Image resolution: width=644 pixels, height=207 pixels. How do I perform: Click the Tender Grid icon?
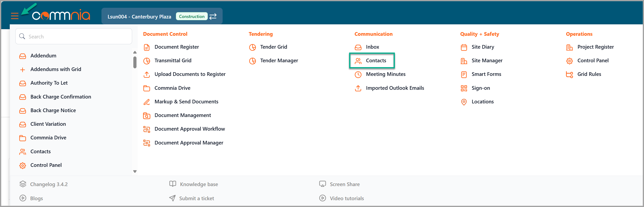tap(253, 47)
